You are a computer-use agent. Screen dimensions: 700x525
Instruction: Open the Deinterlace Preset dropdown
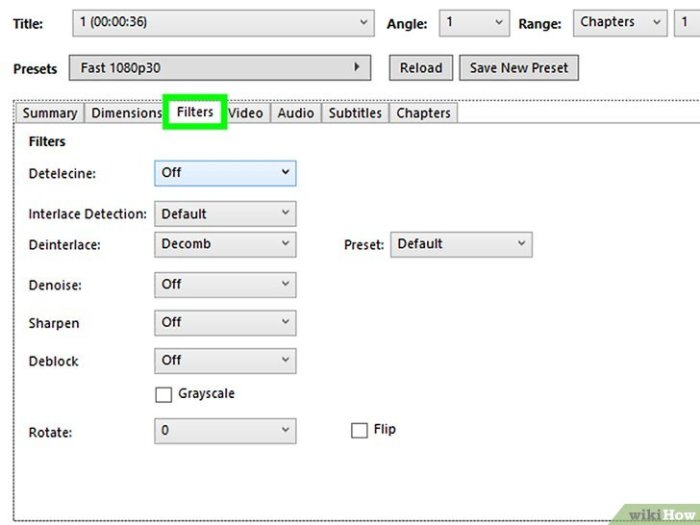coord(460,244)
